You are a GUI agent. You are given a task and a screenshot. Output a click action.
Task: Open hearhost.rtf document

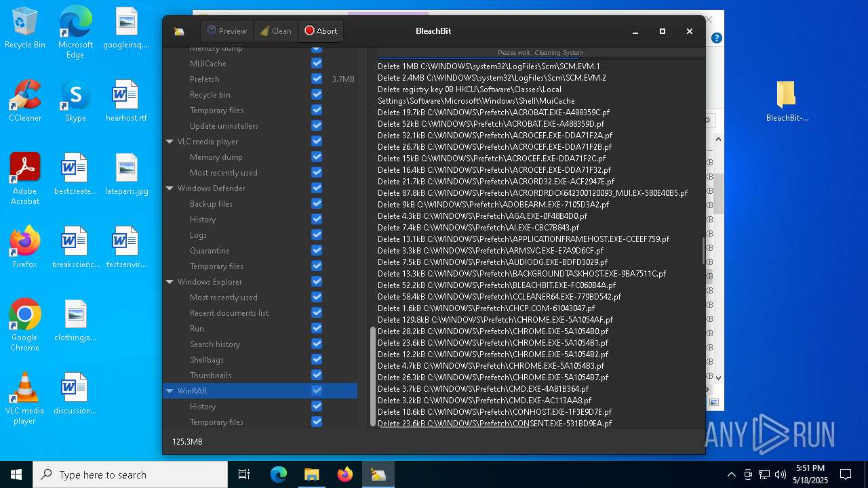pos(126,102)
